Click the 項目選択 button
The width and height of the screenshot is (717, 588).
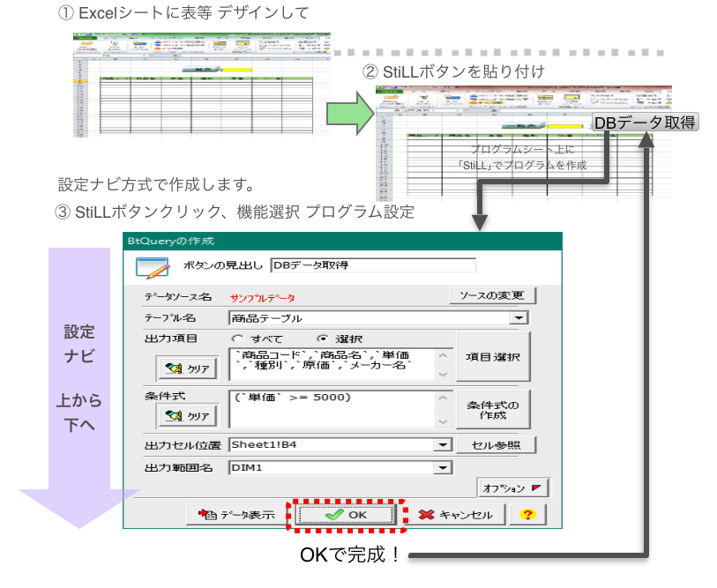pos(493,357)
